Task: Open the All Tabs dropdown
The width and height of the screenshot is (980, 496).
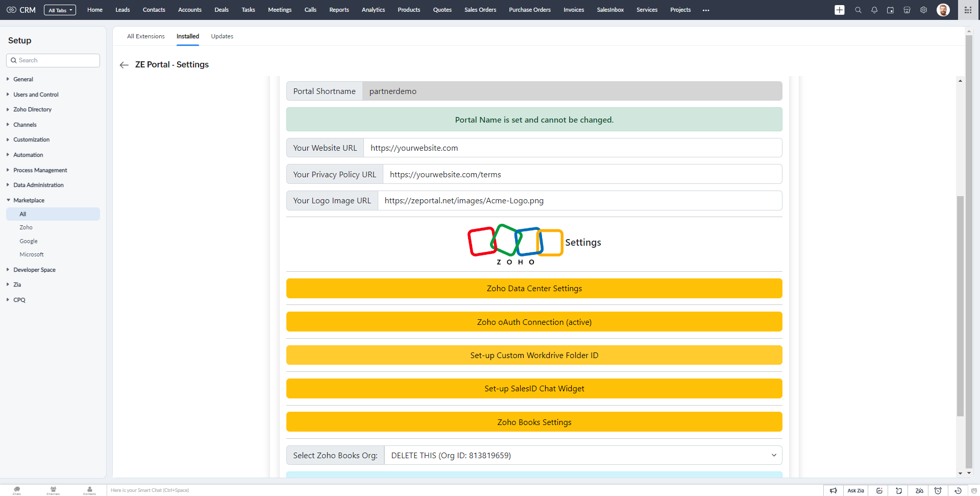Action: pos(60,10)
